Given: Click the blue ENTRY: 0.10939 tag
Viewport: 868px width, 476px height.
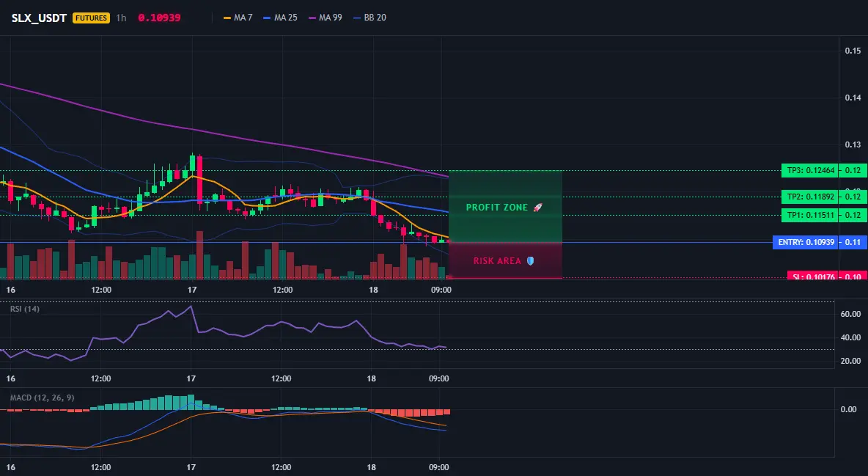Looking at the screenshot, I should pos(806,242).
